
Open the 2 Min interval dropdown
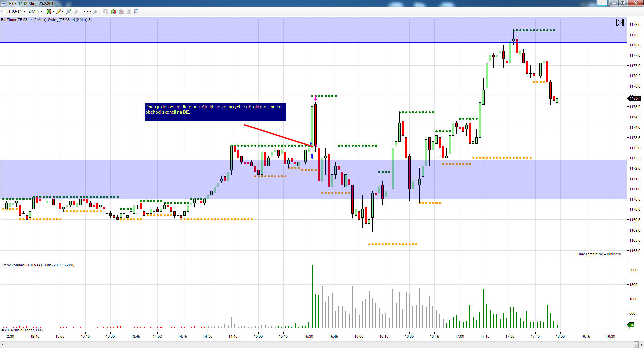[35, 11]
